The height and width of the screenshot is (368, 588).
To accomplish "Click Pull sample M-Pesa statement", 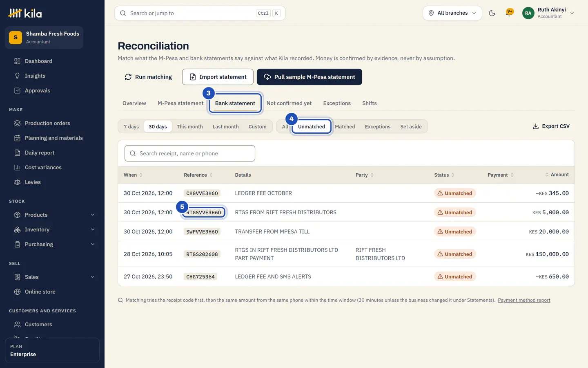I will tap(310, 77).
